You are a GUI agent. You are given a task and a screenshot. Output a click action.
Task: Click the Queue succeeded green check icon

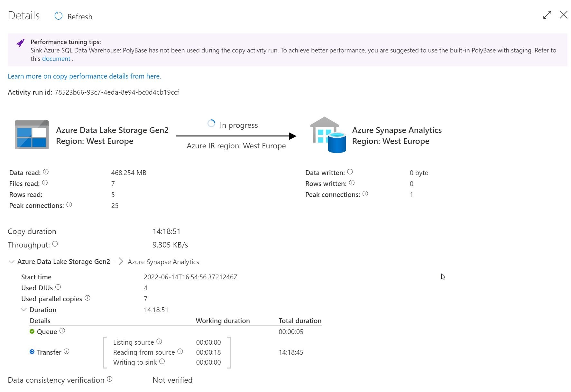pos(32,331)
